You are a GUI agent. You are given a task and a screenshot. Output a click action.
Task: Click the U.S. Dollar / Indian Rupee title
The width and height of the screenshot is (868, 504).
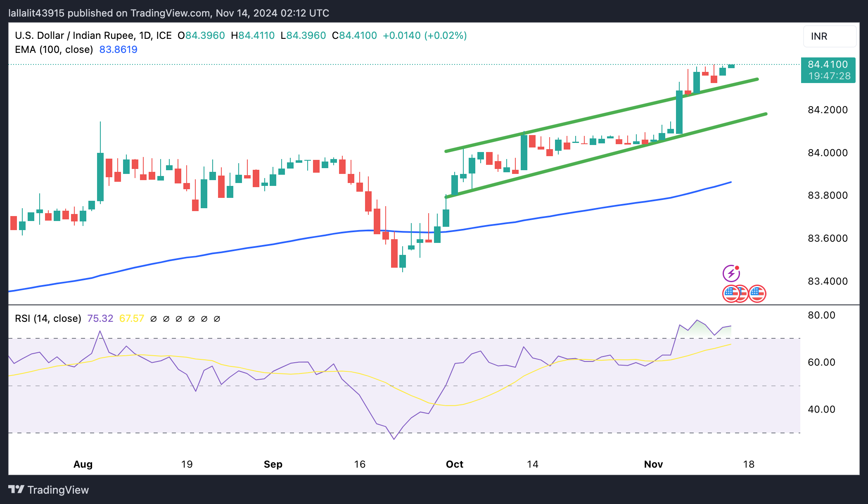[x=74, y=36]
